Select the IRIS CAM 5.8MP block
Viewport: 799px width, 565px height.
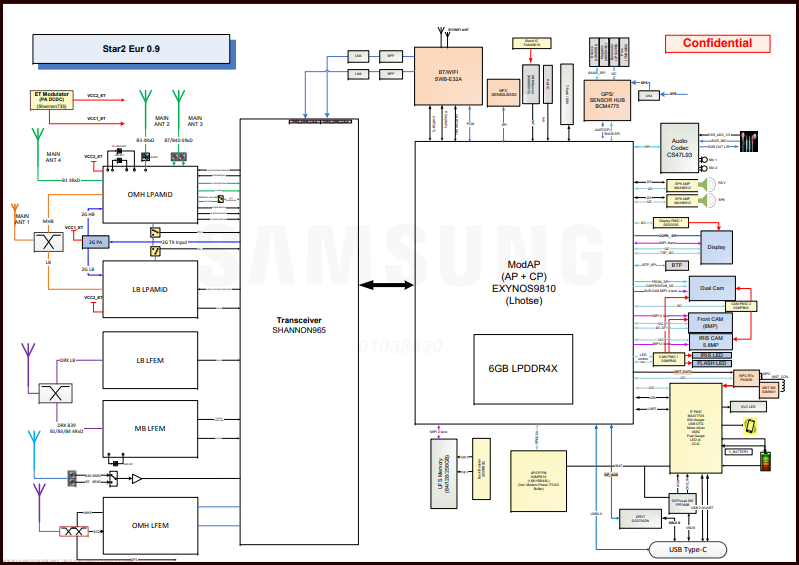(710, 341)
